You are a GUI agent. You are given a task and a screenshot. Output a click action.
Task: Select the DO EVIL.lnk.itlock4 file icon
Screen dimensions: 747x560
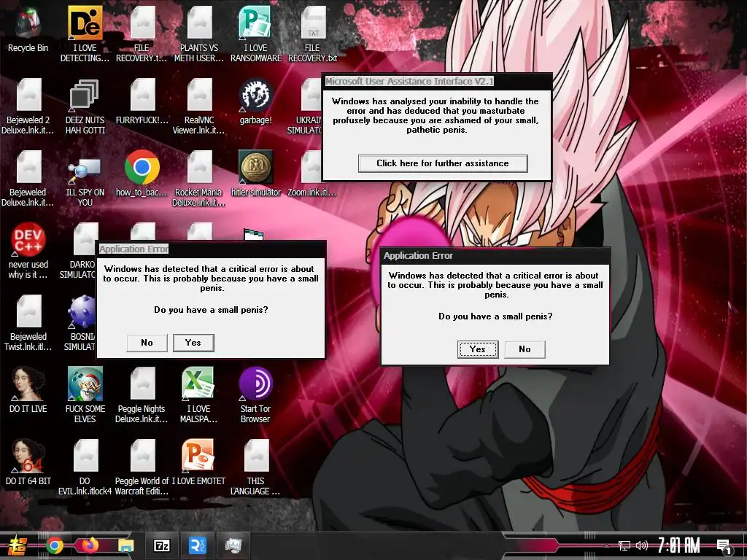coord(85,456)
